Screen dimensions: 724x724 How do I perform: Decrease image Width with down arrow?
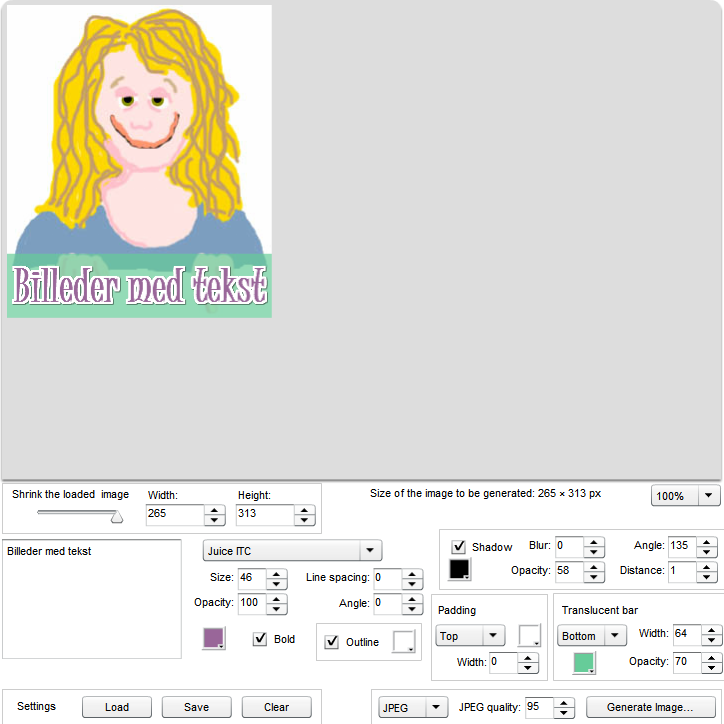coord(214,520)
